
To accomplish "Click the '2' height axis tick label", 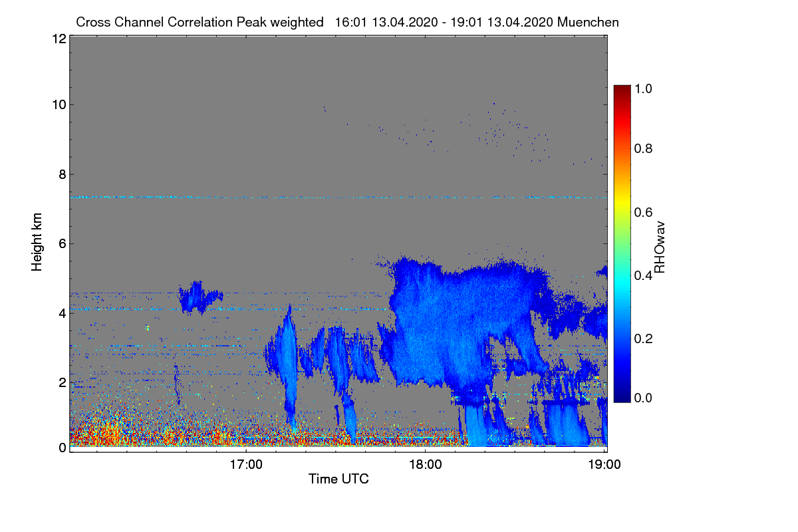I will click(62, 382).
